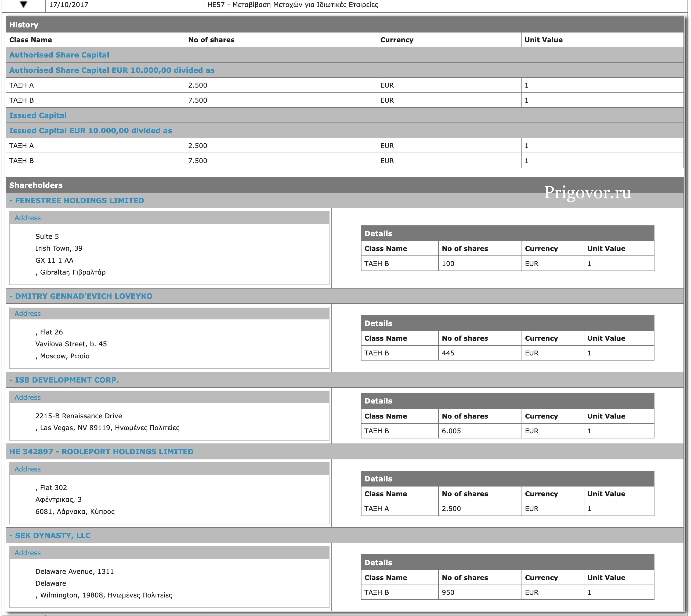Click the Authorised Share Capital heading

[59, 55]
